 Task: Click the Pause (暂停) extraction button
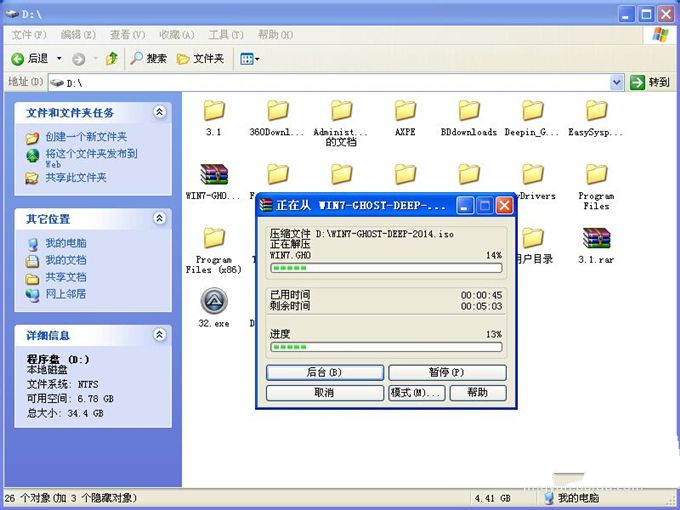(446, 372)
